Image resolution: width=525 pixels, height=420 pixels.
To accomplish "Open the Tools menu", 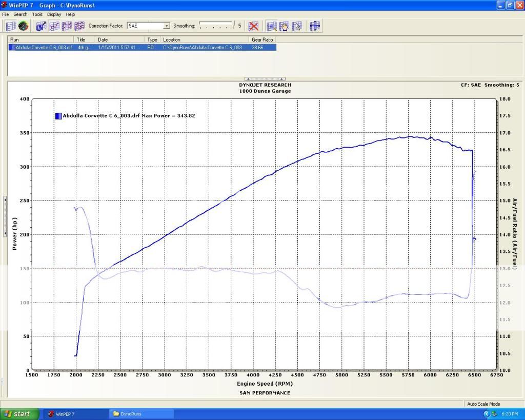I will (x=36, y=14).
